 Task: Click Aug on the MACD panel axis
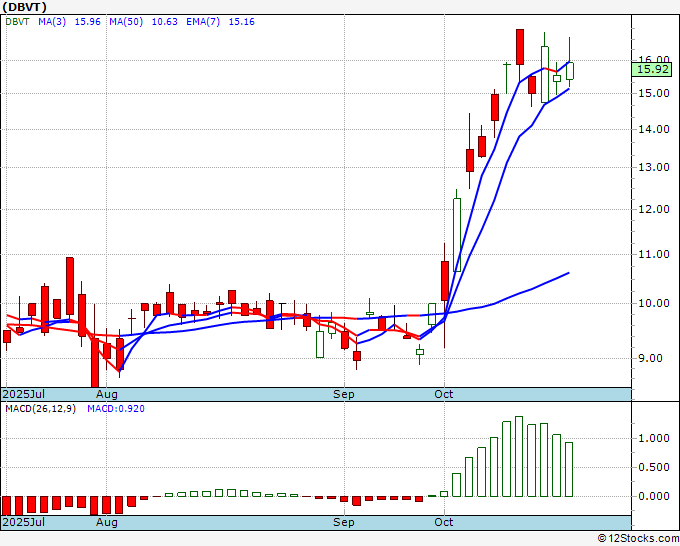pos(107,522)
